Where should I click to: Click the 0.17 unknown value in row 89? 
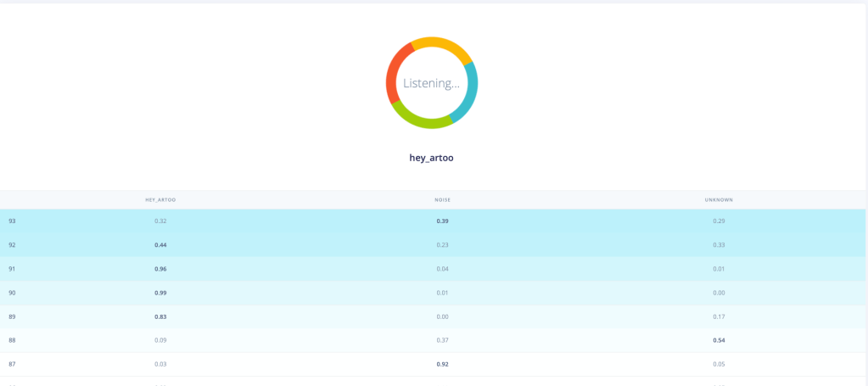coord(719,316)
